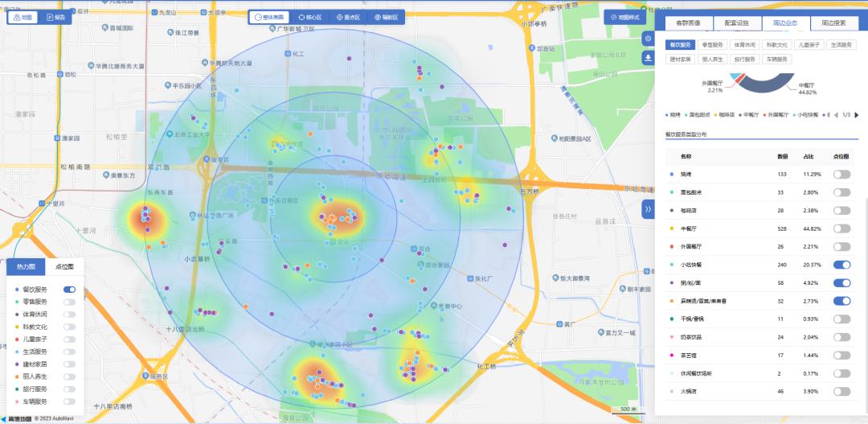868x424 pixels.
Task: Enable the 旅行服务 heatmap layer toggle
Action: (x=70, y=389)
